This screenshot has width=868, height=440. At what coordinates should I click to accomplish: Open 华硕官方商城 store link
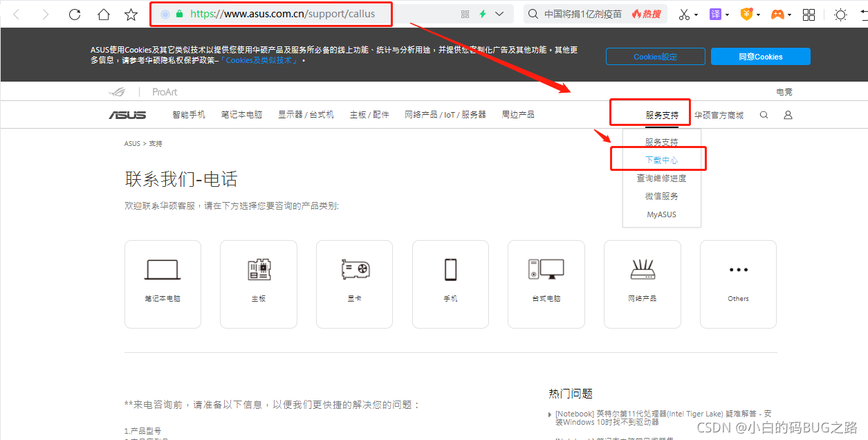point(719,116)
